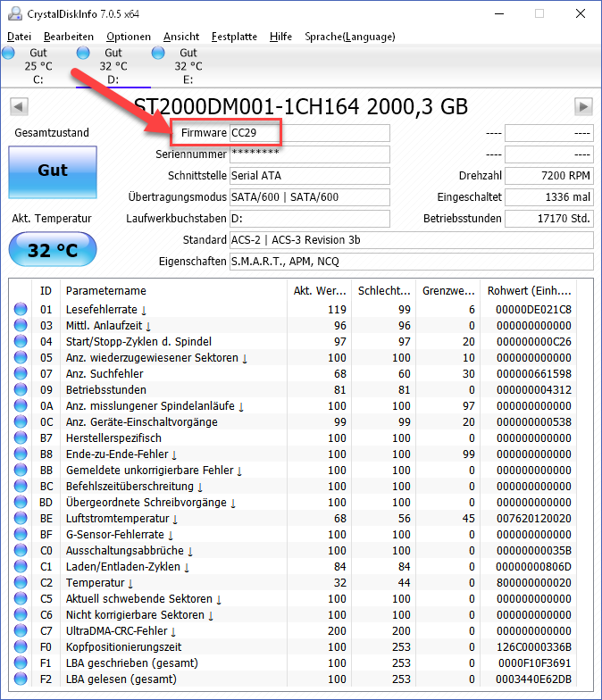Screen dimensions: 602x700
Task: Open the Bearbeiten menu
Action: [69, 37]
